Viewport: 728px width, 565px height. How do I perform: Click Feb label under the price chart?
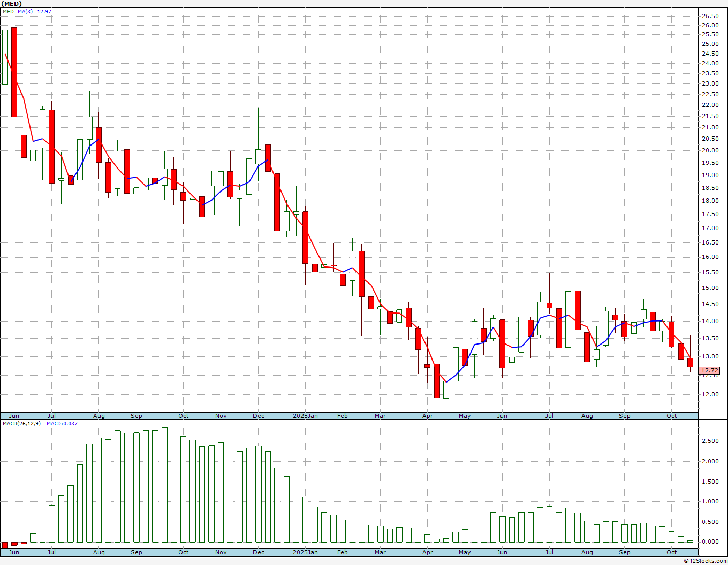pos(343,416)
